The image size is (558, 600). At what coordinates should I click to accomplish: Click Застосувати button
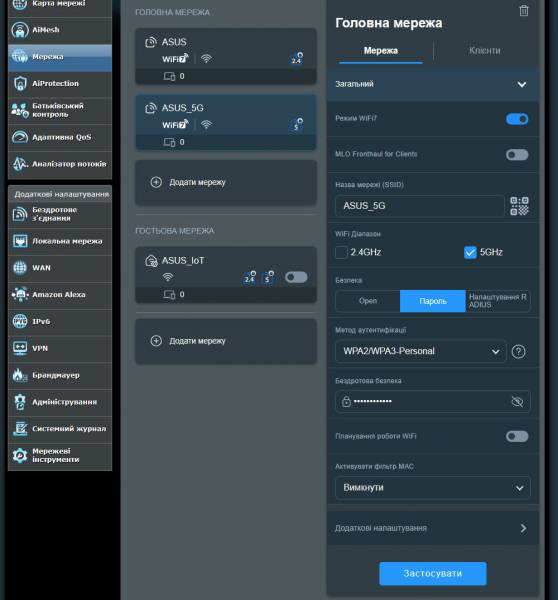pos(433,574)
